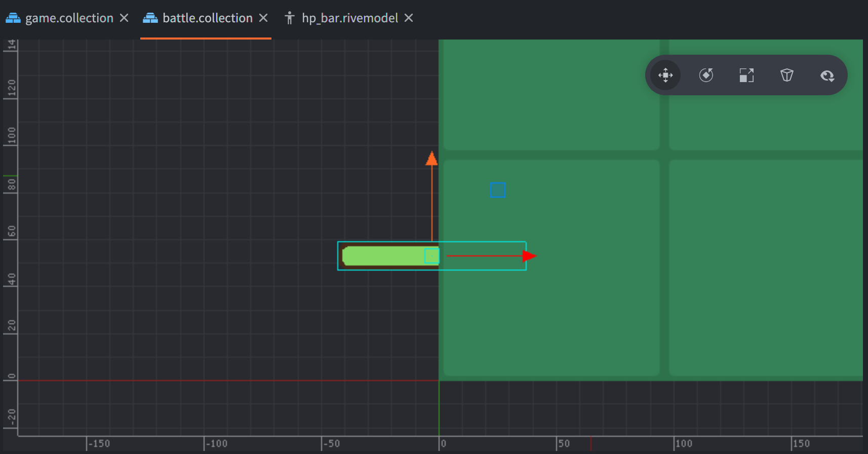Toggle perspective camera icon in toolbar
Viewport: 868px width, 454px height.
(787, 75)
